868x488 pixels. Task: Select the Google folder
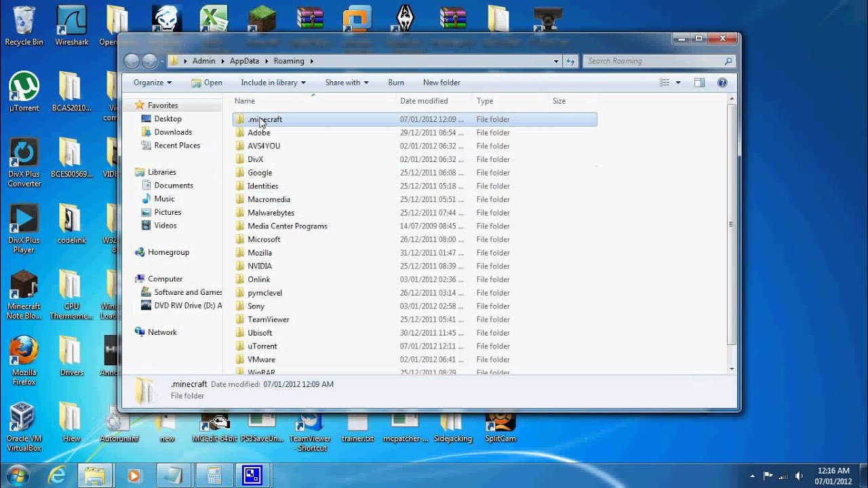point(260,173)
